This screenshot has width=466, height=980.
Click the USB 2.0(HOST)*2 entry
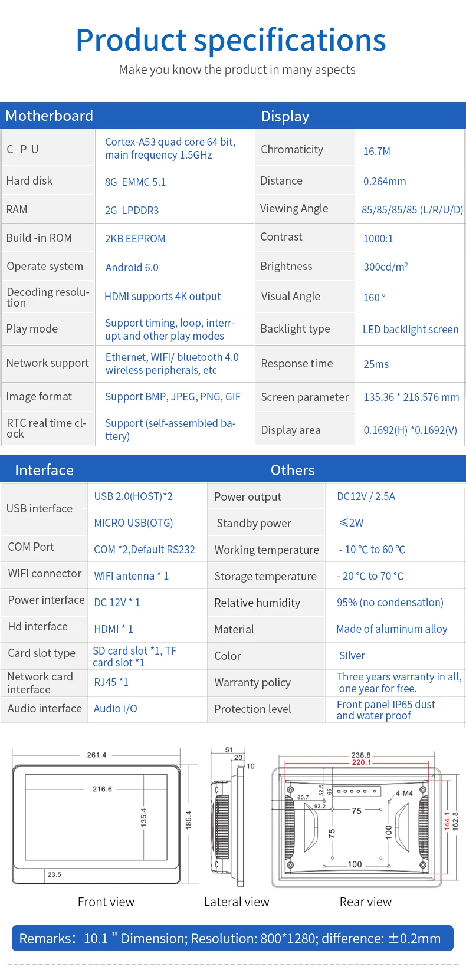[x=133, y=496]
